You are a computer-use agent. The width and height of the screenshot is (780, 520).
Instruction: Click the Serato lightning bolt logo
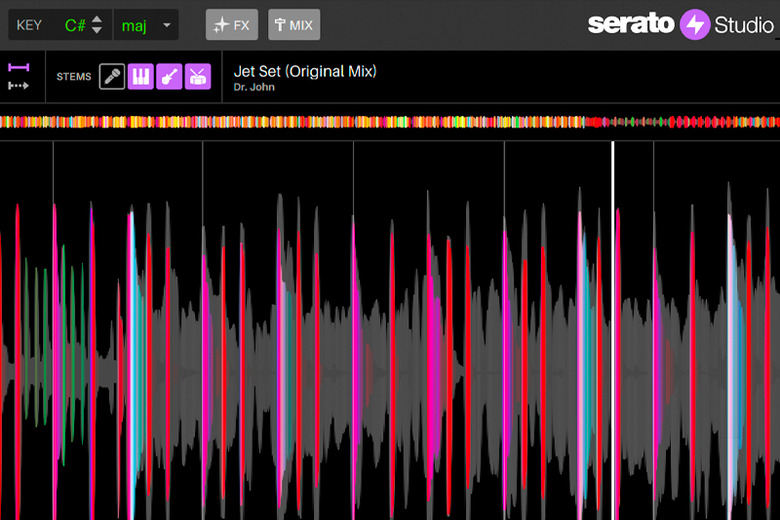coord(695,25)
